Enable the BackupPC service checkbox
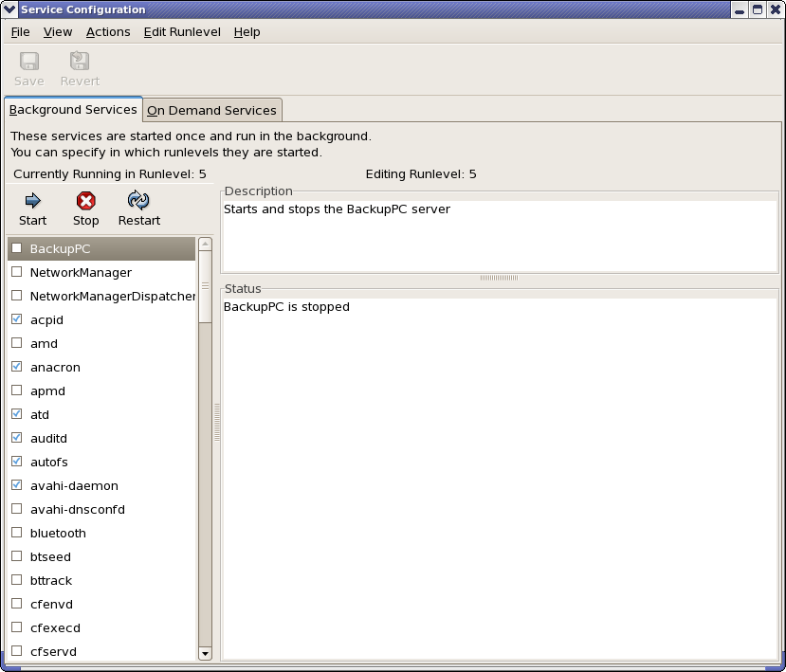Viewport: 786px width, 672px height. tap(16, 248)
